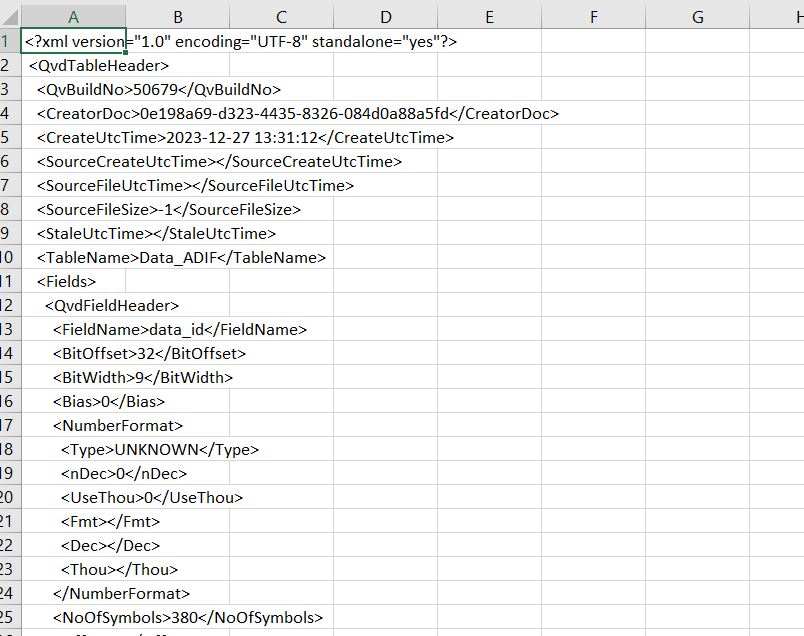Select column A header

[74, 16]
